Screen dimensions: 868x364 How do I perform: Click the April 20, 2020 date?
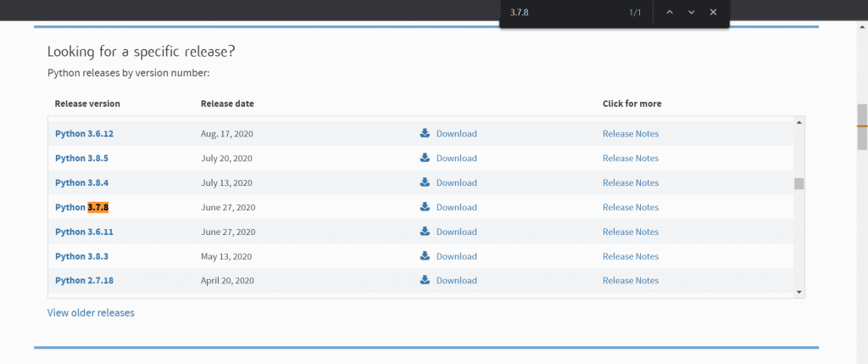227,280
